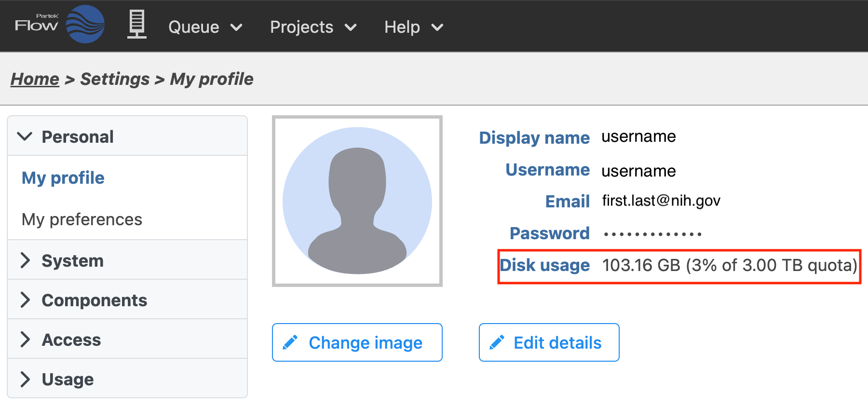Click the profile avatar placeholder image

pyautogui.click(x=357, y=201)
